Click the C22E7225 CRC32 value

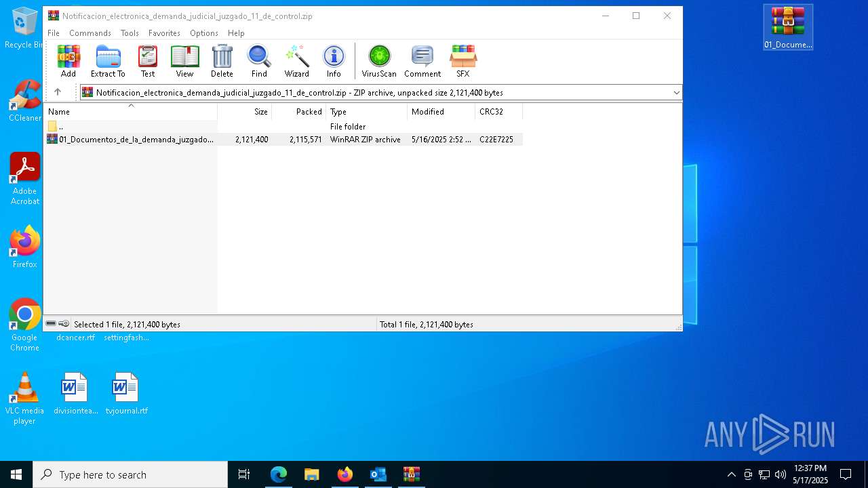click(x=496, y=140)
